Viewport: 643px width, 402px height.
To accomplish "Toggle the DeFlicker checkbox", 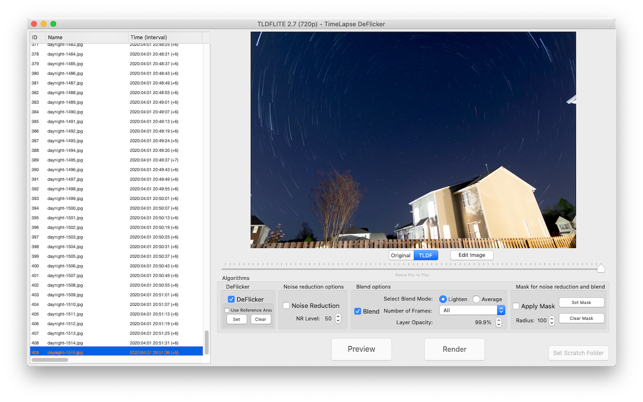I will (232, 299).
